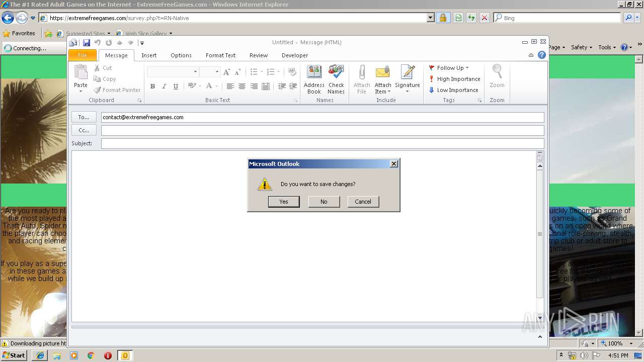644x362 pixels.
Task: Expand the Paste options arrow
Action: (80, 92)
